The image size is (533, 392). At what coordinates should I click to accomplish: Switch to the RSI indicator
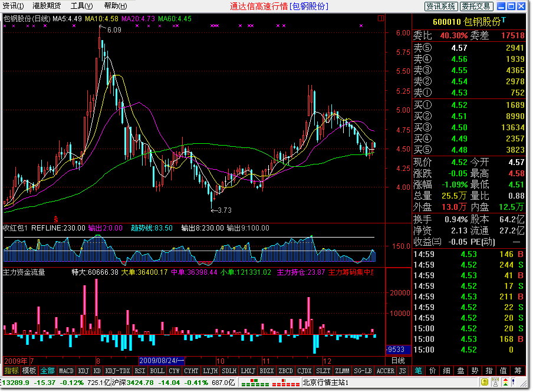coord(140,371)
